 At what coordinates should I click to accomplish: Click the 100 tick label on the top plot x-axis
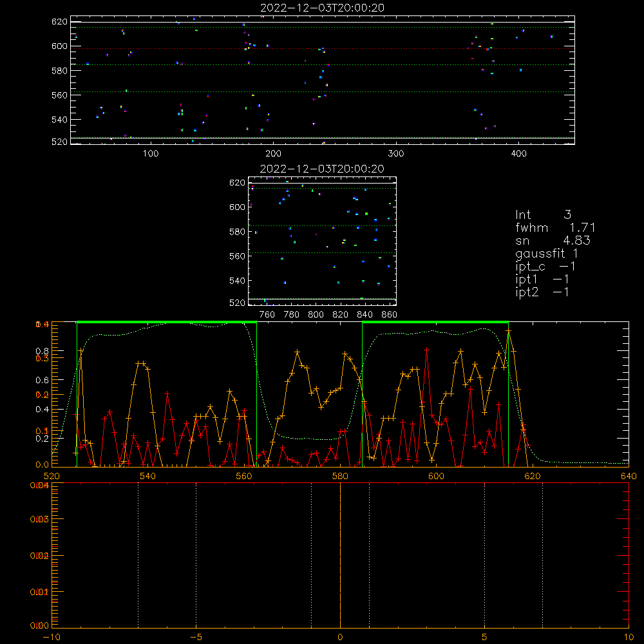[x=151, y=154]
